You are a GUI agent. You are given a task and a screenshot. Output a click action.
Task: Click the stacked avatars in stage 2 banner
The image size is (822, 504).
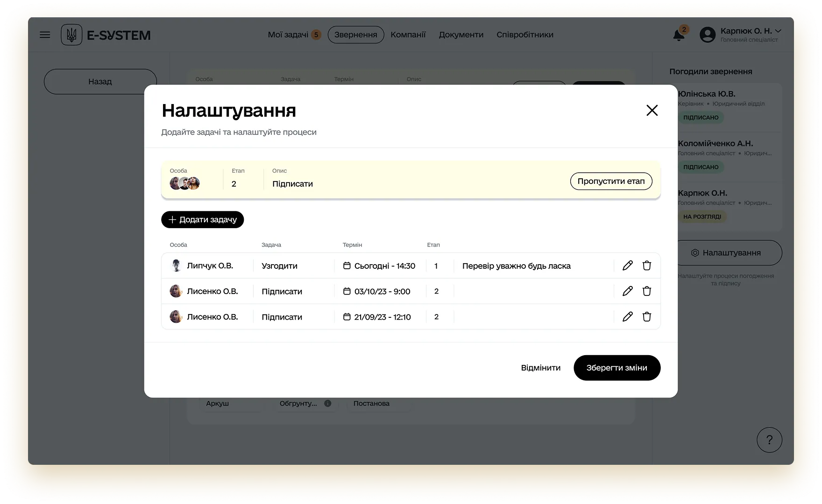click(x=184, y=183)
